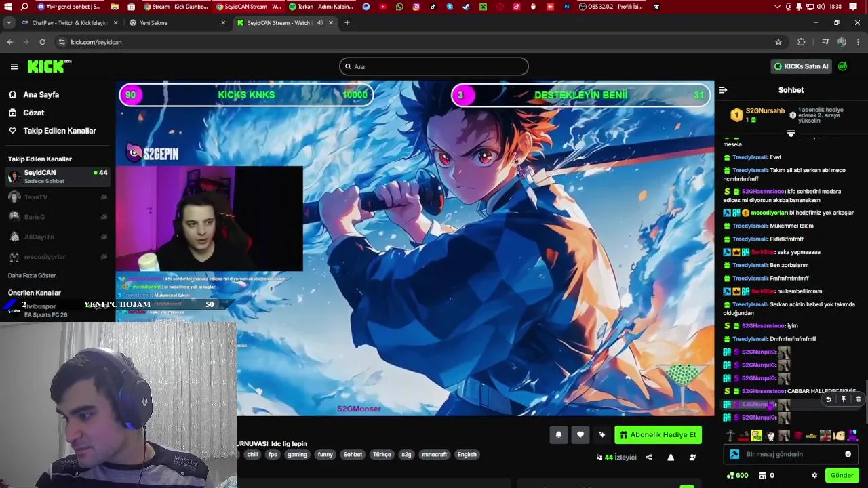Go to Ana Sayfa in sidebar
Screen dimensions: 868x488
click(41, 95)
